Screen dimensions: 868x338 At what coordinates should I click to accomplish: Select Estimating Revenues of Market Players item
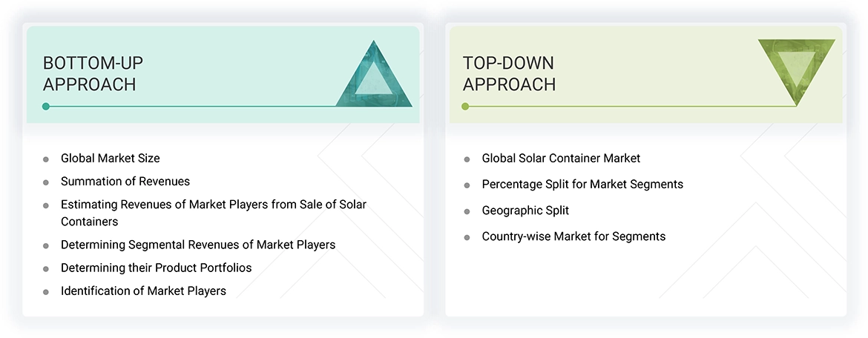click(214, 213)
